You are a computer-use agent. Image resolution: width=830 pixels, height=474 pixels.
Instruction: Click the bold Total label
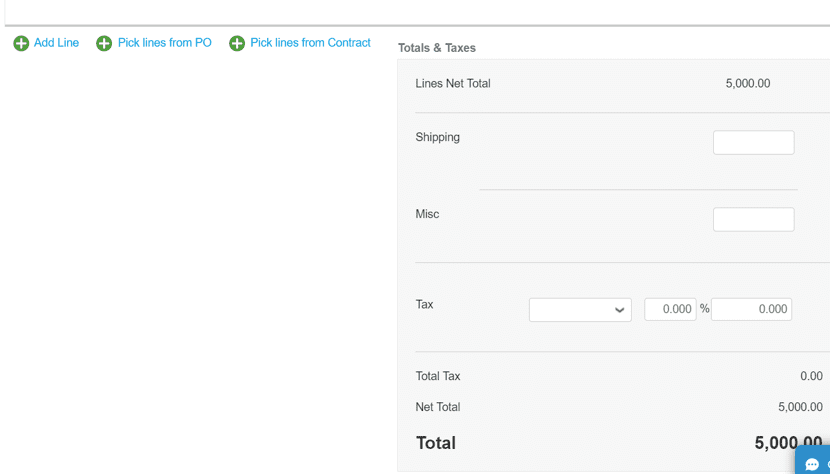coord(436,443)
